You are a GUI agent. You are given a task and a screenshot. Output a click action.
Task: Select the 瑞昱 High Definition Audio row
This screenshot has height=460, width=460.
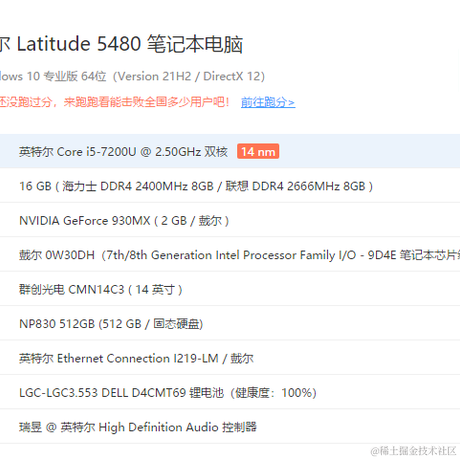tap(230, 427)
